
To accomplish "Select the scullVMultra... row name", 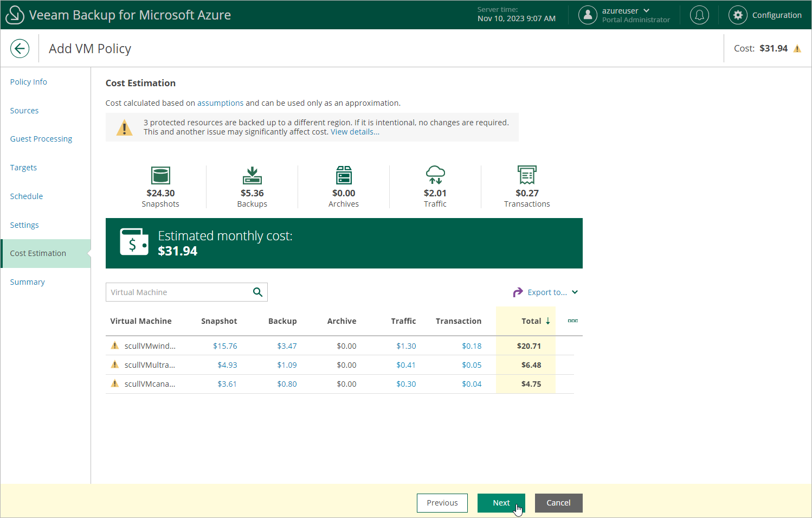I will [150, 365].
